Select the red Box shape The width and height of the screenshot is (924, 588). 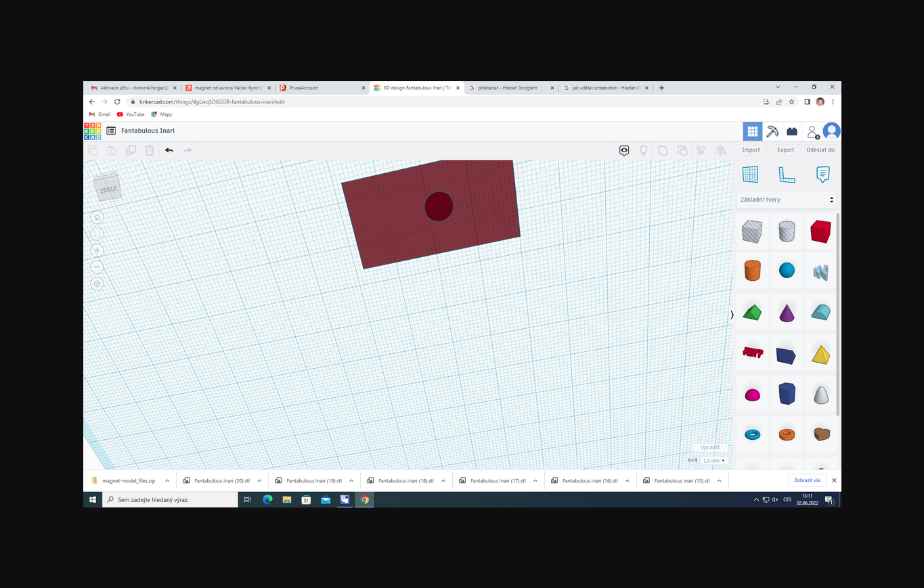pos(820,231)
